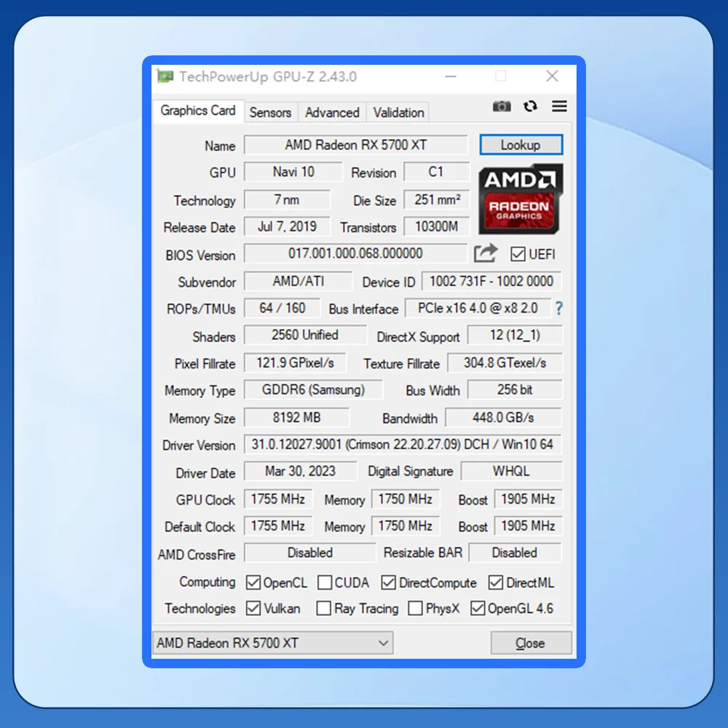Click the Lookup button
The height and width of the screenshot is (728, 728).
tap(521, 145)
